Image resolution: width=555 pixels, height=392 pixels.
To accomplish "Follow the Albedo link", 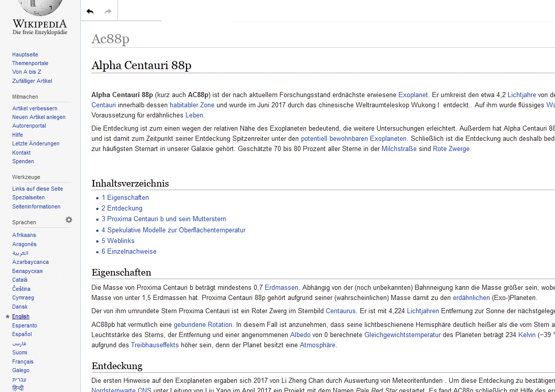I will 300,335.
